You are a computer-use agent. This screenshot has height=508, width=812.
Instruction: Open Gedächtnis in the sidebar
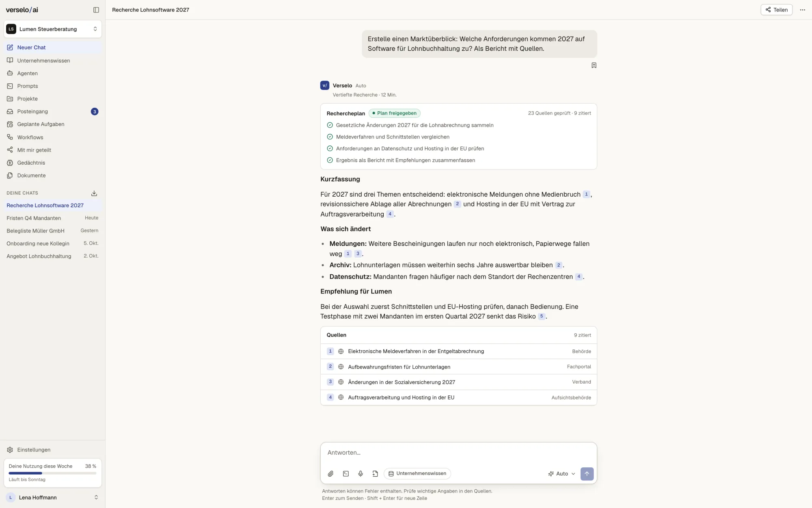53,163
